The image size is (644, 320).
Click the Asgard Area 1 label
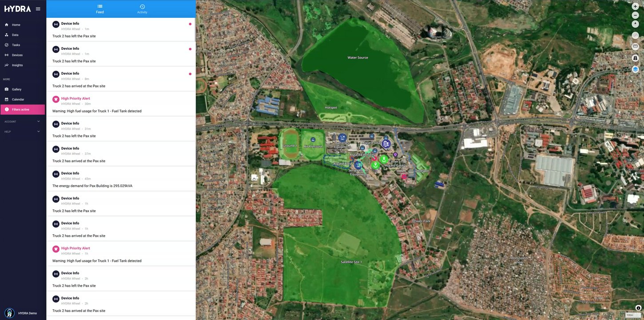click(343, 164)
